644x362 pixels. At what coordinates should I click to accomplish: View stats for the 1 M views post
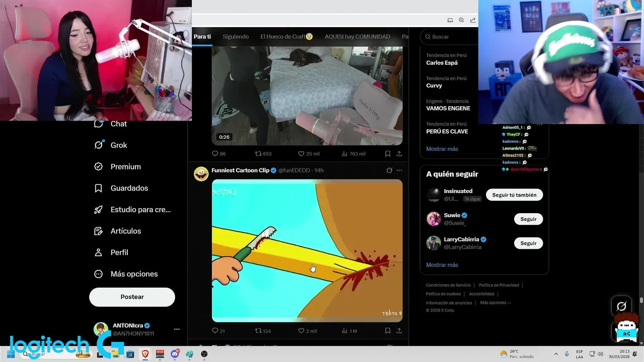[349, 331]
